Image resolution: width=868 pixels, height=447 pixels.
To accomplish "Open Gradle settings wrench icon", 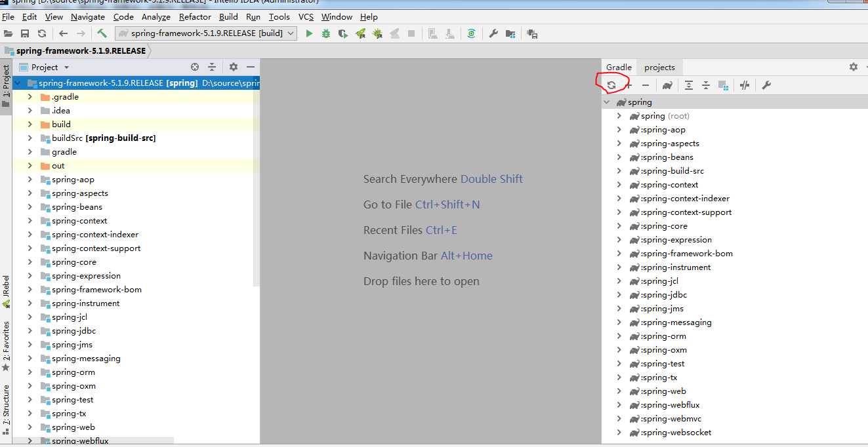I will (x=766, y=85).
